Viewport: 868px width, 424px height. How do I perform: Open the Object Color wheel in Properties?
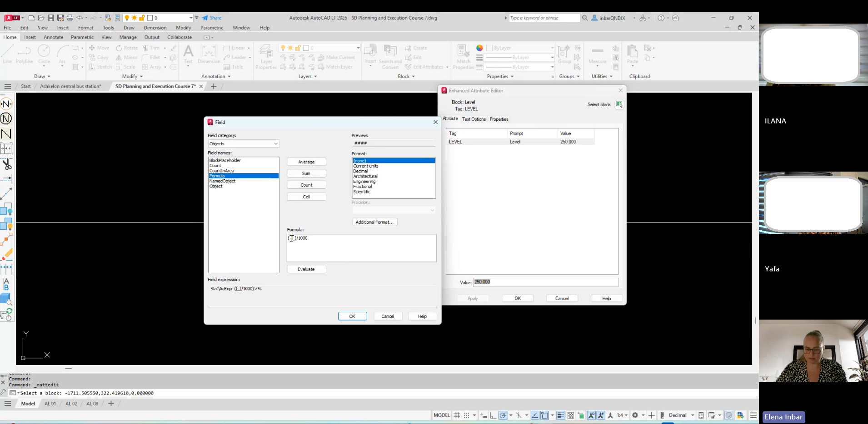479,48
